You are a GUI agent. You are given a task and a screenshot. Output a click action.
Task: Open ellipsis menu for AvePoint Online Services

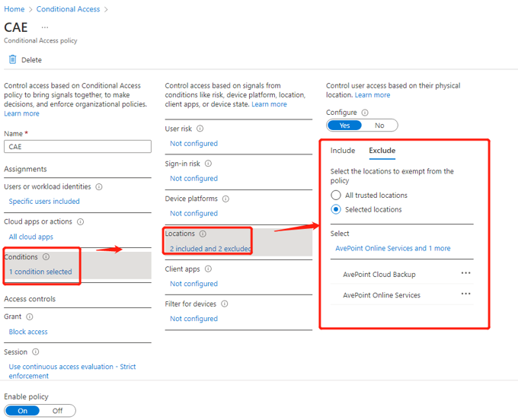(465, 294)
